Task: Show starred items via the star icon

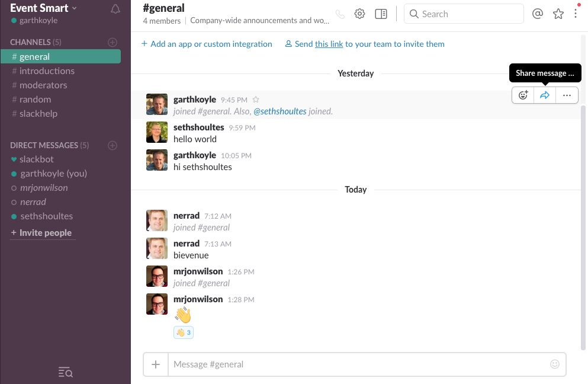Action: (558, 14)
